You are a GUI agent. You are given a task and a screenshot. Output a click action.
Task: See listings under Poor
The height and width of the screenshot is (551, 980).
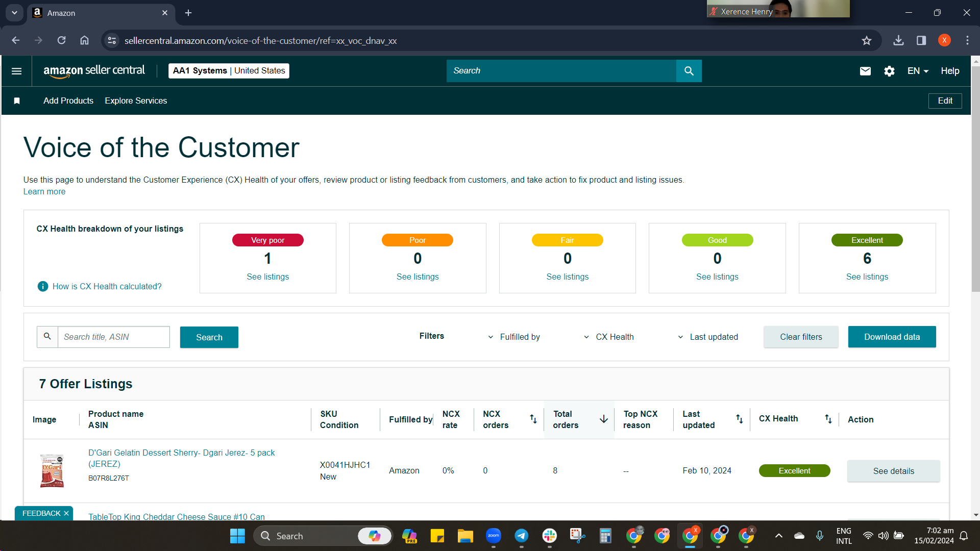click(x=418, y=277)
